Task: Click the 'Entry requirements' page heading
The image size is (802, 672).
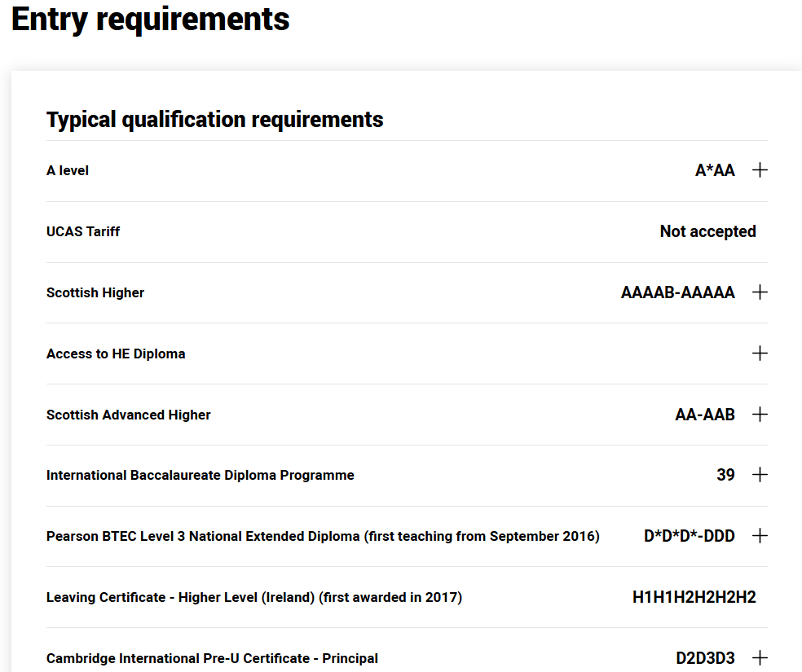Action: [x=150, y=20]
